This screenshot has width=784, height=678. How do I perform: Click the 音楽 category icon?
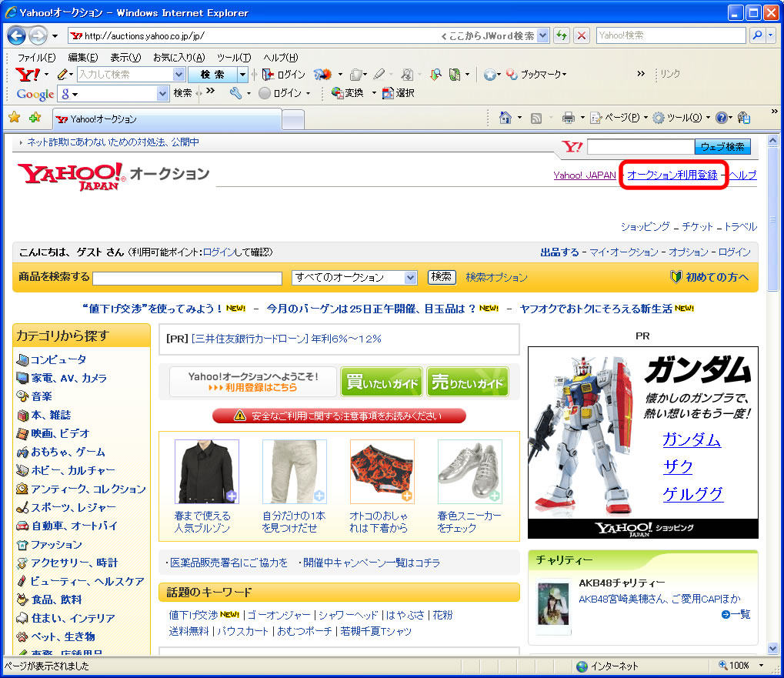[22, 396]
